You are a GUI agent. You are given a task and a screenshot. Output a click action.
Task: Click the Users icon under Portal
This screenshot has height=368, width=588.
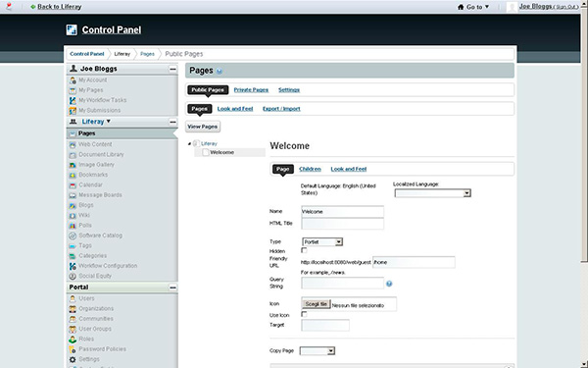click(73, 299)
